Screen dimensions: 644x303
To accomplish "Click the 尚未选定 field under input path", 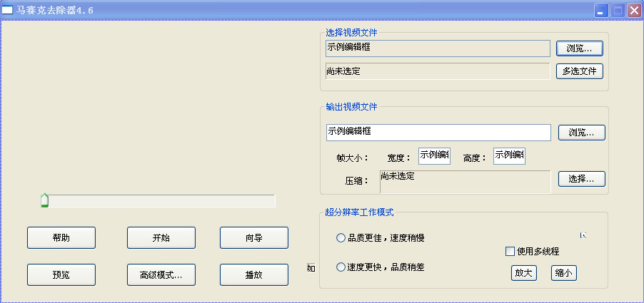I will (438, 71).
